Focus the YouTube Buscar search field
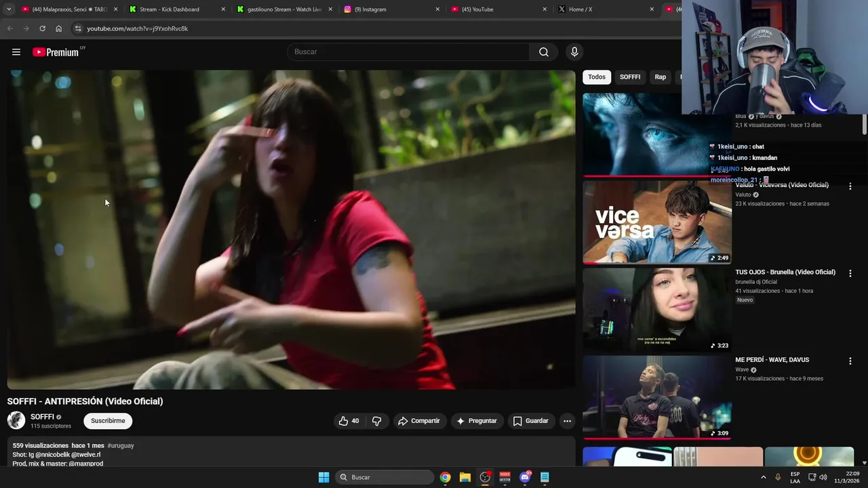 [x=408, y=52]
